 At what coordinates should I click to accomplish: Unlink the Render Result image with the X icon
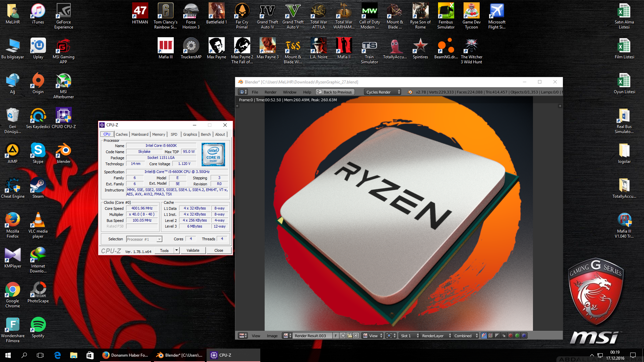pyautogui.click(x=356, y=336)
